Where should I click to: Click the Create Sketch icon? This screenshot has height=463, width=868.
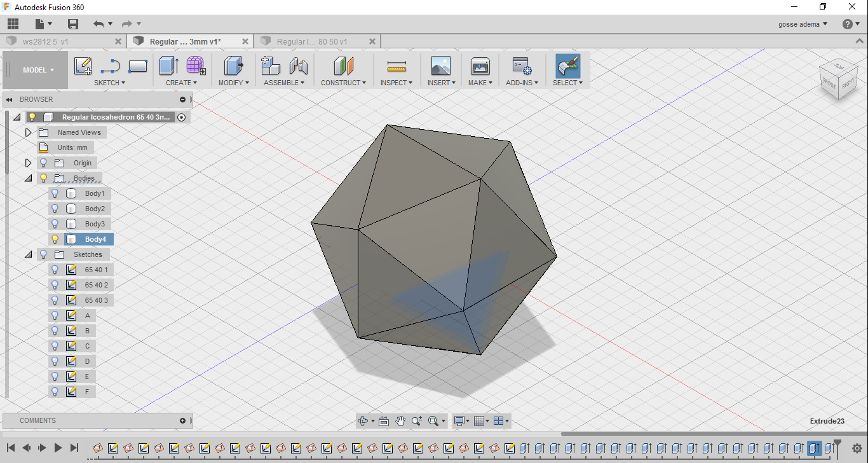83,66
